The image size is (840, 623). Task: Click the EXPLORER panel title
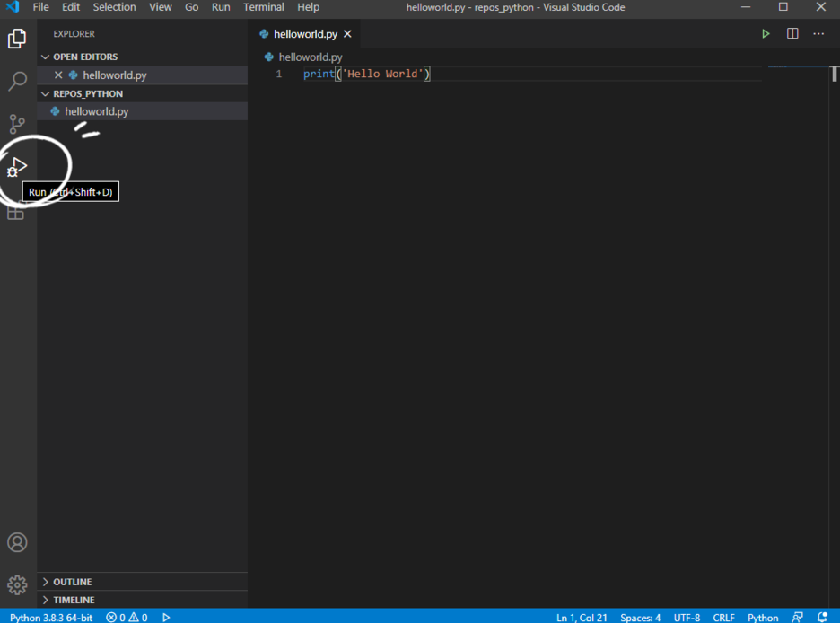tap(74, 34)
